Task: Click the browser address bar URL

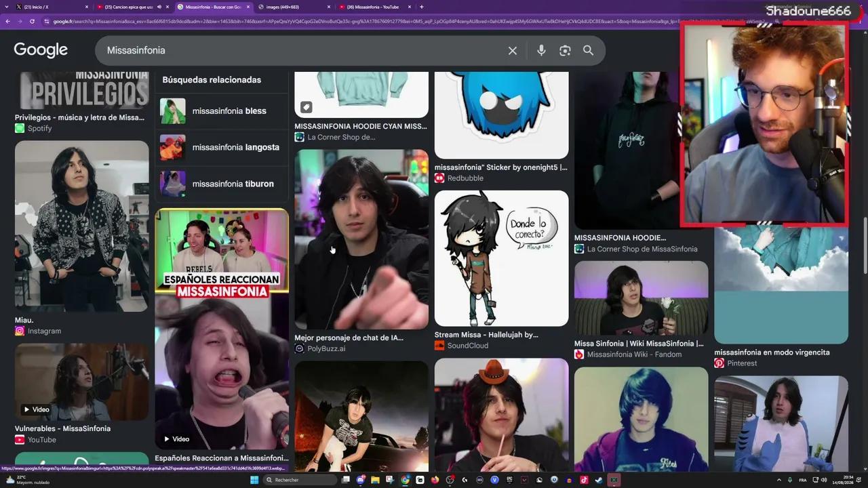Action: (x=407, y=21)
